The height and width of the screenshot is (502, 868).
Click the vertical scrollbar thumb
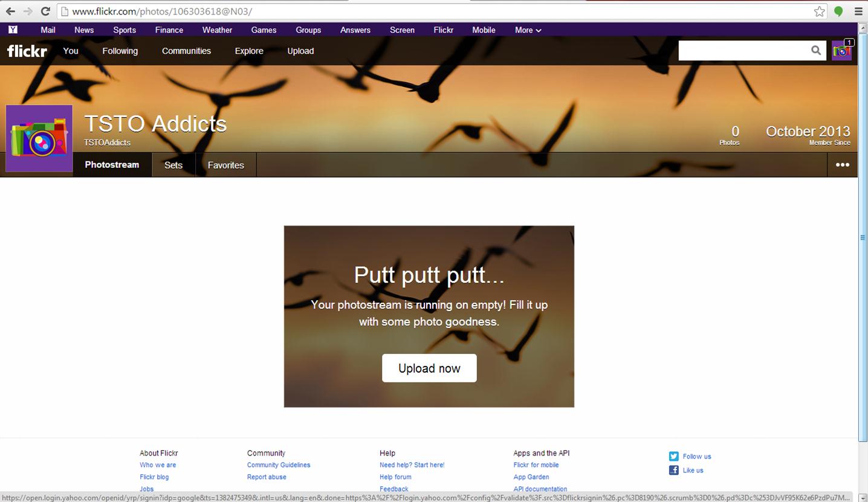tap(863, 237)
